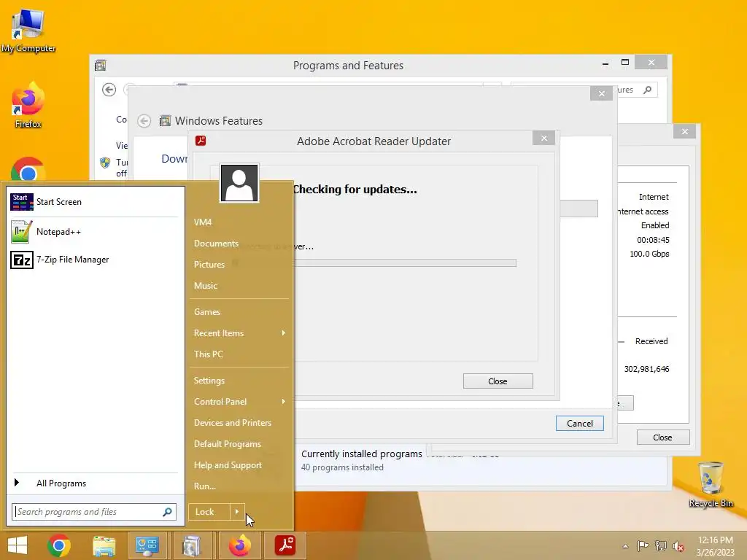Launch 7-Zip File Manager from Start menu

tap(94, 260)
